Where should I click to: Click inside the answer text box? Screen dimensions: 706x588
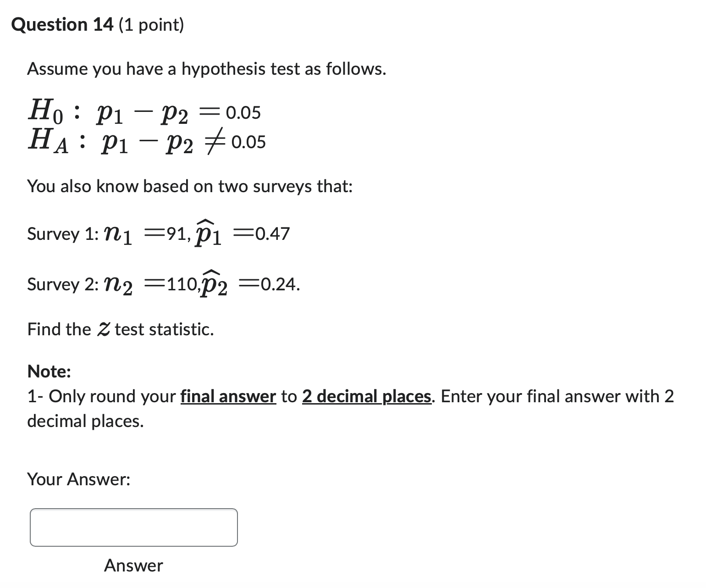[133, 527]
